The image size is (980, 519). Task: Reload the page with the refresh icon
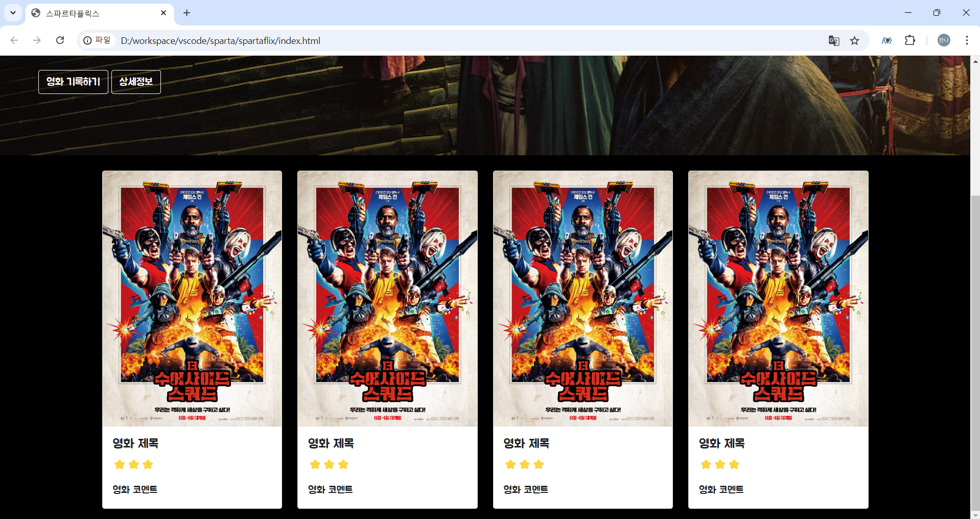[60, 40]
